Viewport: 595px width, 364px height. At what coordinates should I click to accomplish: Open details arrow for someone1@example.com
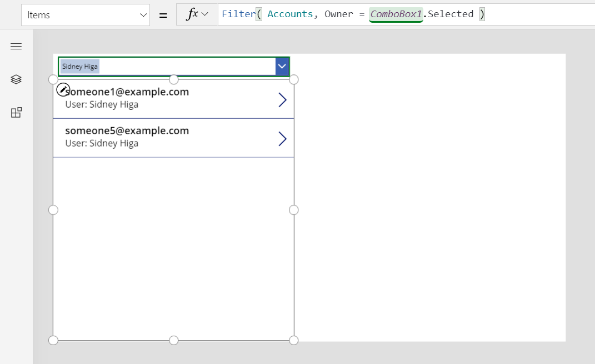pyautogui.click(x=282, y=100)
